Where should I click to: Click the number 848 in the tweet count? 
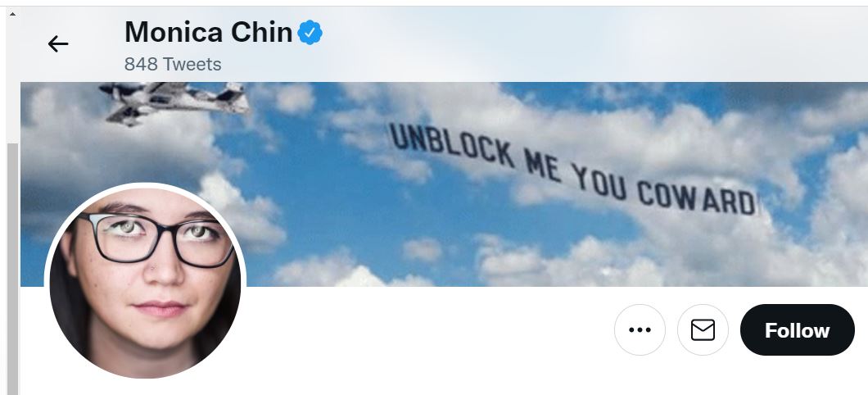point(141,64)
